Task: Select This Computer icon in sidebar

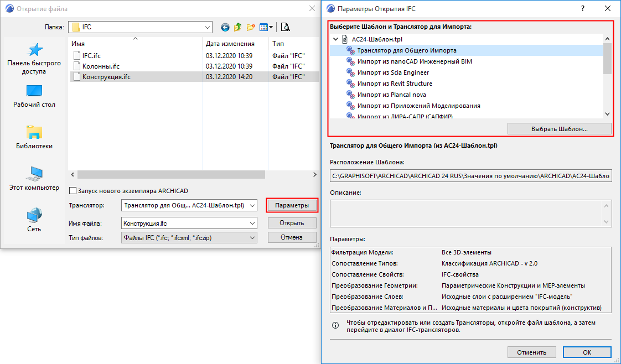Action: coord(34,174)
